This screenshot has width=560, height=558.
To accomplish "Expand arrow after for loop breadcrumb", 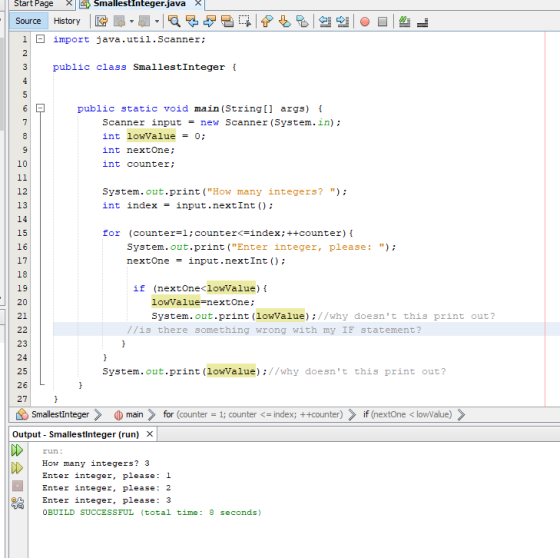I will pyautogui.click(x=352, y=415).
